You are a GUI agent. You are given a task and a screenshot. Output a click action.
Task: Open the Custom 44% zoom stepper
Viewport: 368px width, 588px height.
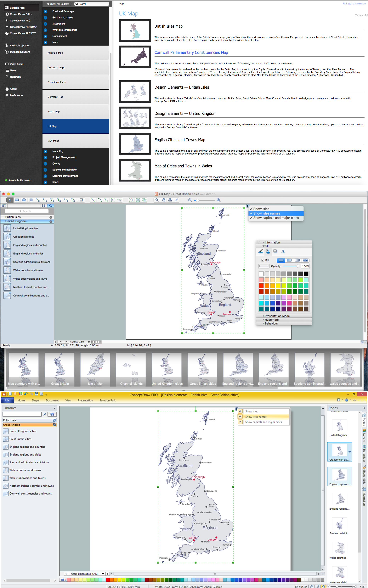point(89,342)
